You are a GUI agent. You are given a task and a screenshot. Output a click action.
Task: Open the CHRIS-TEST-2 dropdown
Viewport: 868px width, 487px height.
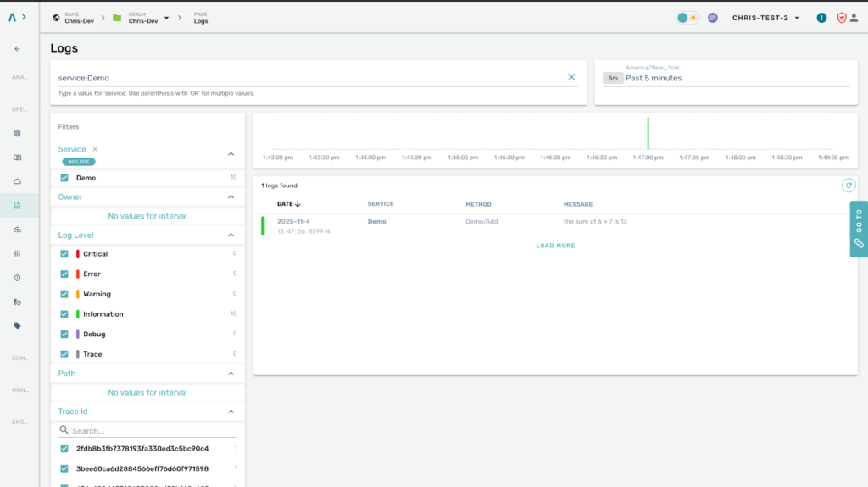click(x=766, y=18)
